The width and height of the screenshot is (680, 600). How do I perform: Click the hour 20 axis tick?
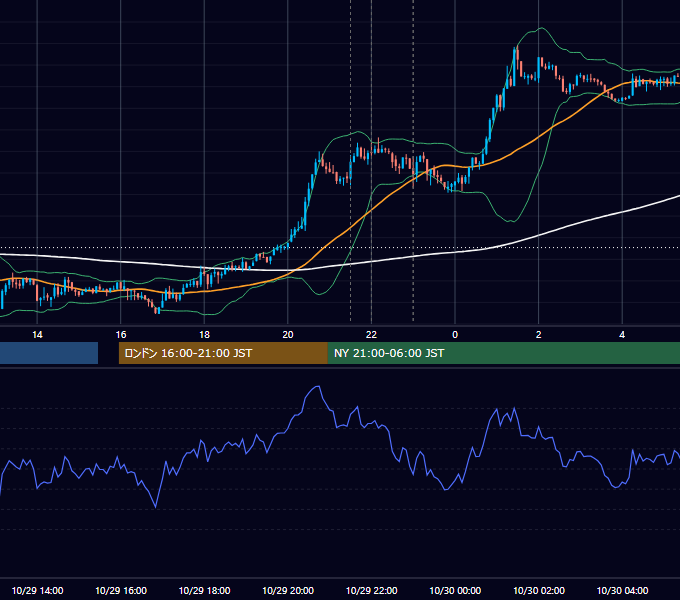point(288,335)
